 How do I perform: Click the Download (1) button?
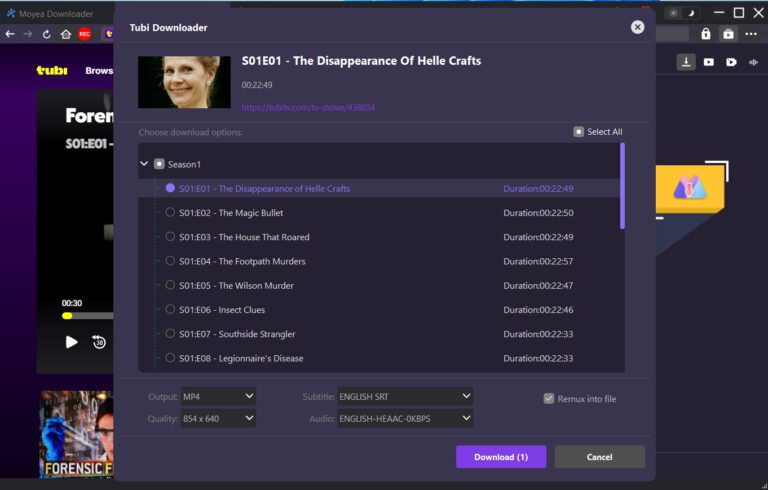coord(501,457)
